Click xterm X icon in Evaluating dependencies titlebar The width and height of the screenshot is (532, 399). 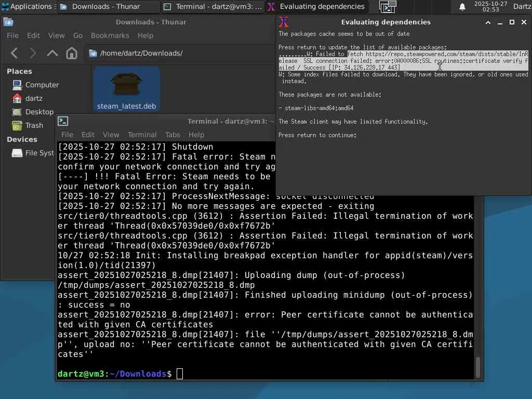pyautogui.click(x=284, y=22)
